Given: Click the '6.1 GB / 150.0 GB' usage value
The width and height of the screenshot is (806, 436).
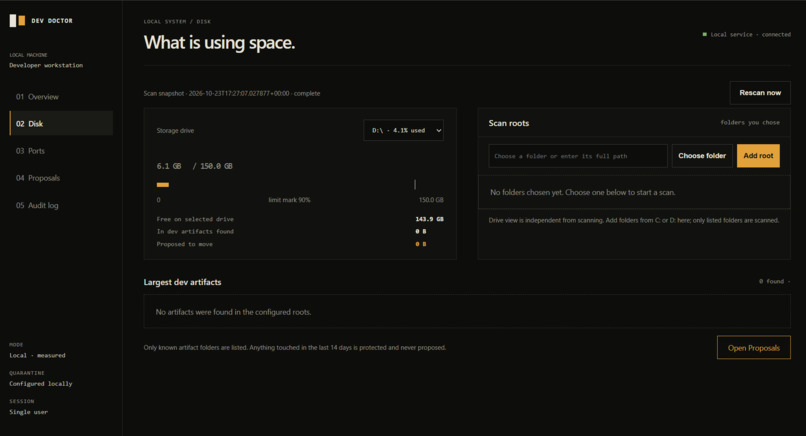Looking at the screenshot, I should tap(194, 166).
